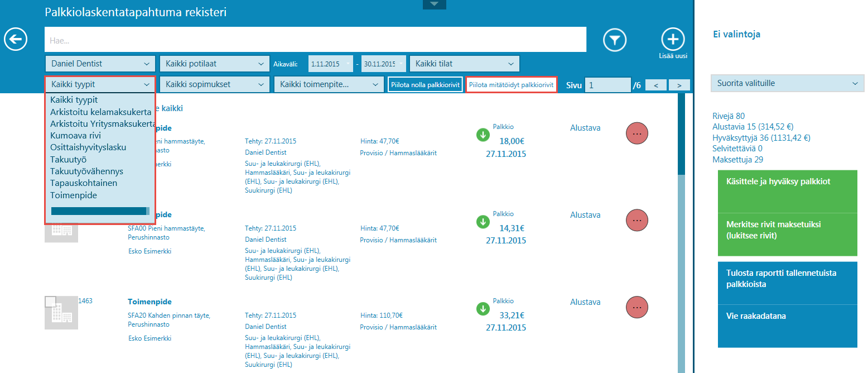Click the green down-arrow icon beside 18,00€
This screenshot has width=868, height=373.
483,135
